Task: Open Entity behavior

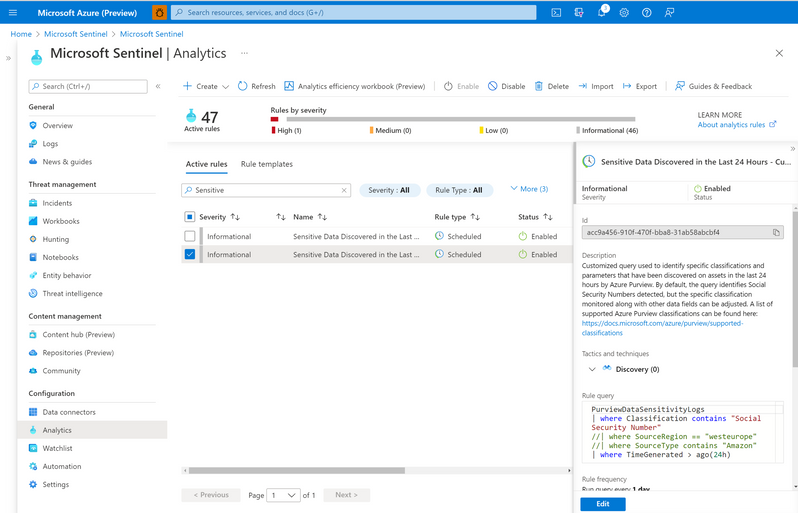Action: (x=67, y=275)
